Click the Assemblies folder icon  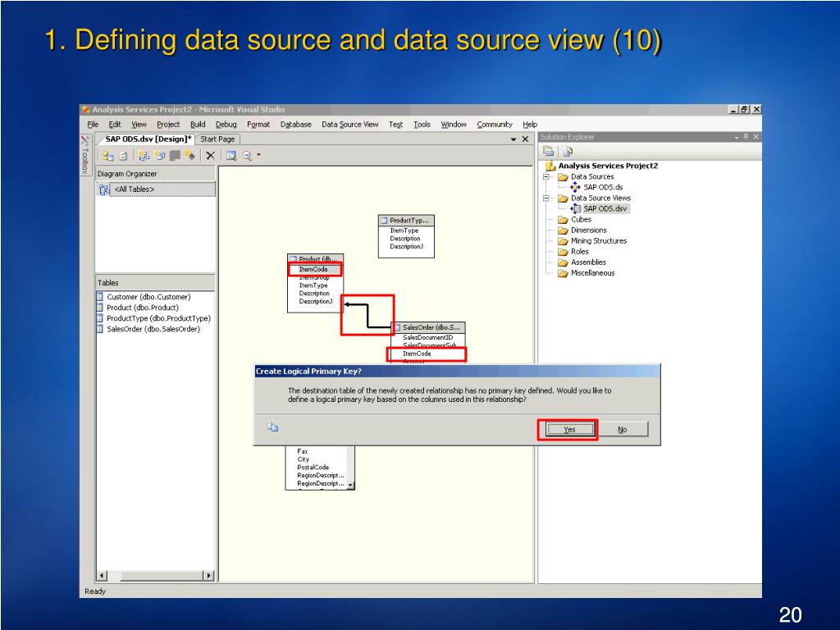tap(563, 262)
